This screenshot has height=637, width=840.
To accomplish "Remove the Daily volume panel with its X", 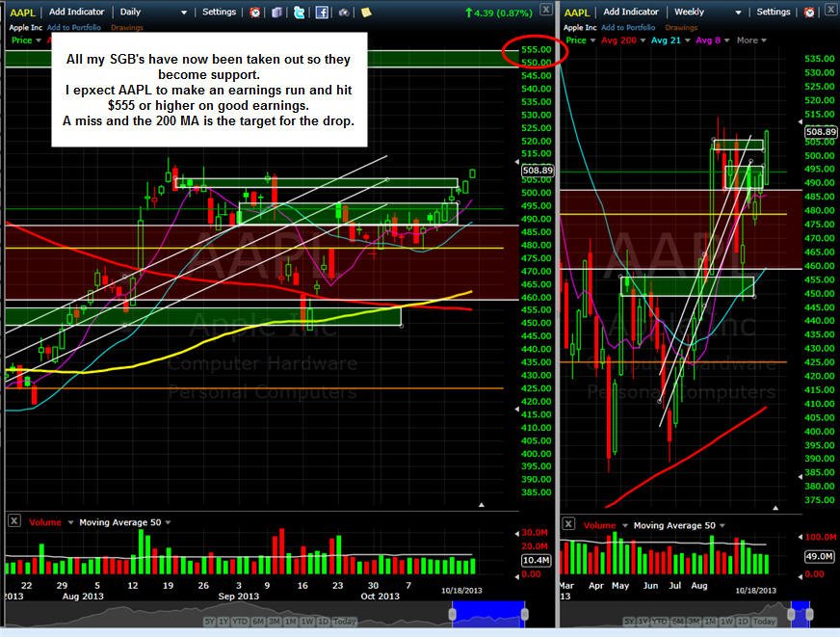I will coord(14,520).
